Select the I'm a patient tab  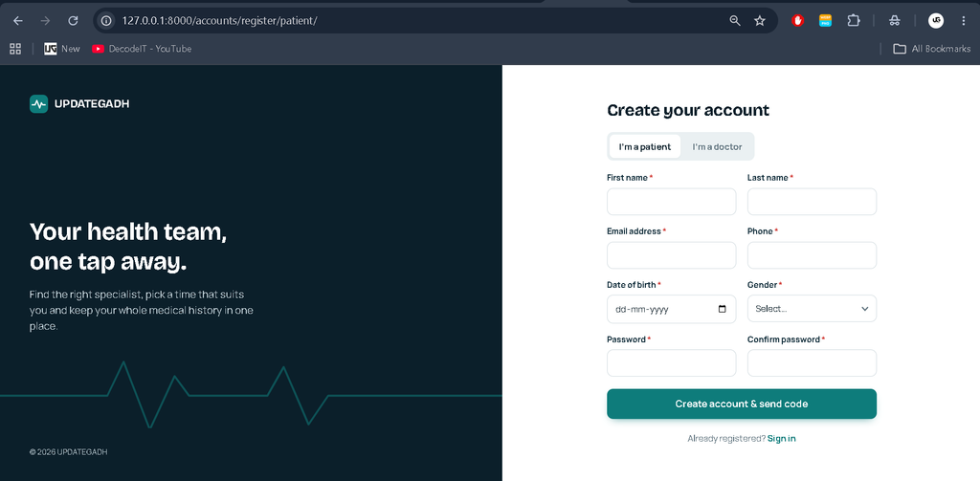pos(645,147)
